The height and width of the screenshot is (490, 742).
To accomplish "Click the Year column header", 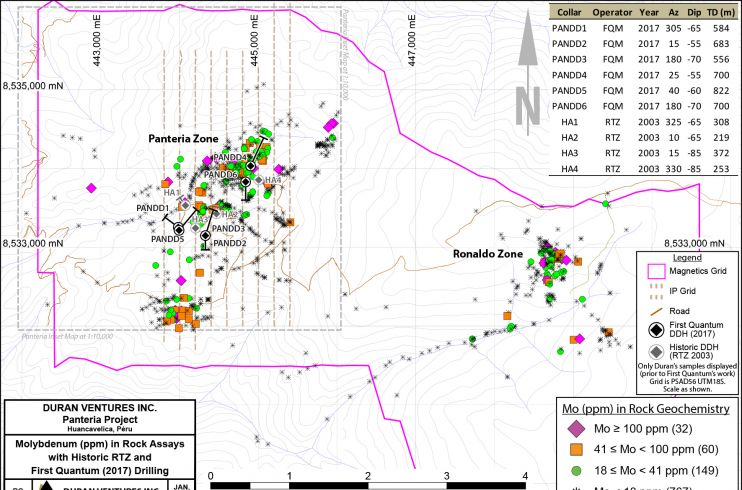I will pyautogui.click(x=649, y=13).
